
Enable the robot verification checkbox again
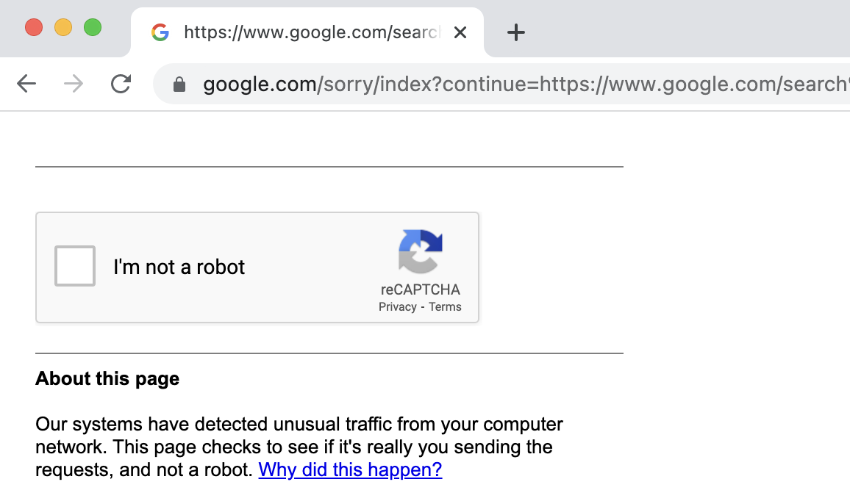point(74,266)
